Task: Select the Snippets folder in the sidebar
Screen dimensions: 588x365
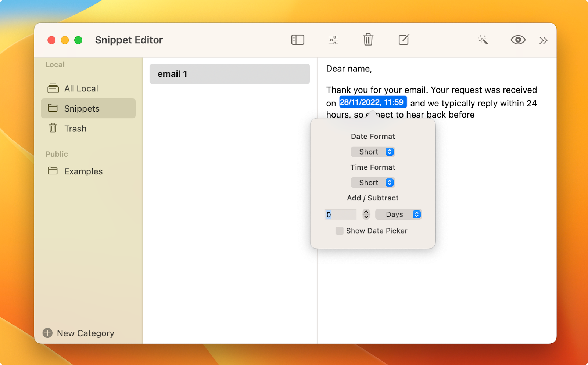Action: (82, 108)
